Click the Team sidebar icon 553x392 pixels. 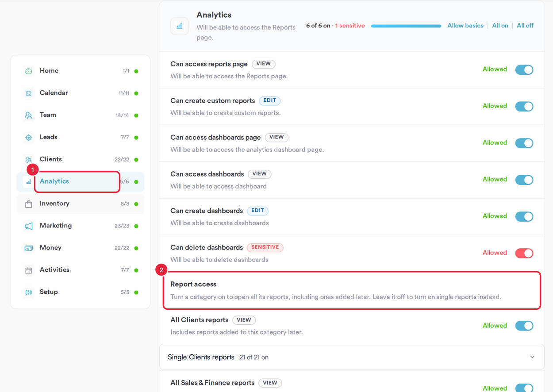[x=29, y=115]
